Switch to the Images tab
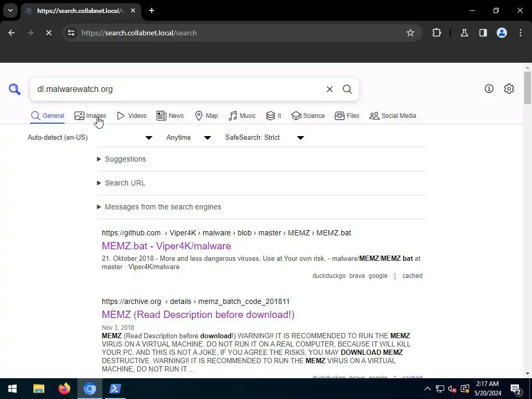The image size is (532, 399). [90, 116]
